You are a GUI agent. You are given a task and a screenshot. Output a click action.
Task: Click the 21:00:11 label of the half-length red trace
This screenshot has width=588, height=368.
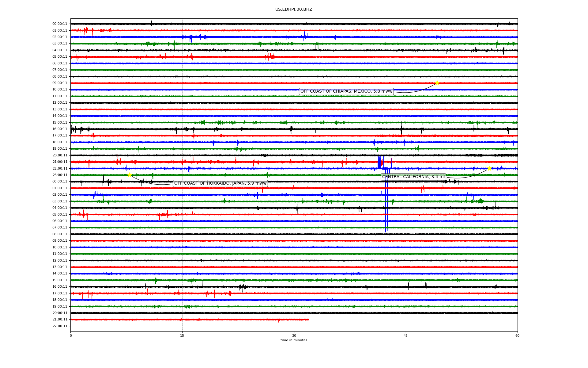click(60, 320)
